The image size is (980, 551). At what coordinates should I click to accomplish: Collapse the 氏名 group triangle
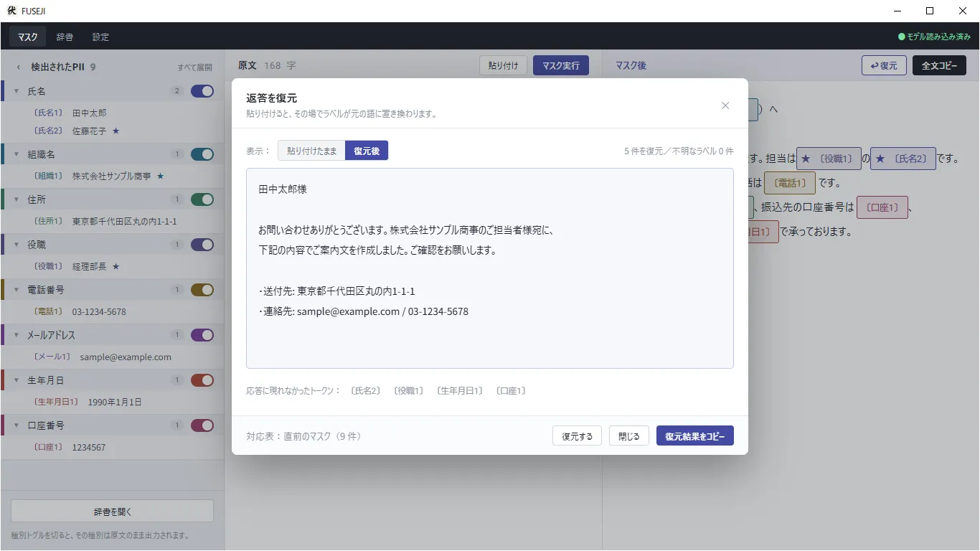coord(17,92)
